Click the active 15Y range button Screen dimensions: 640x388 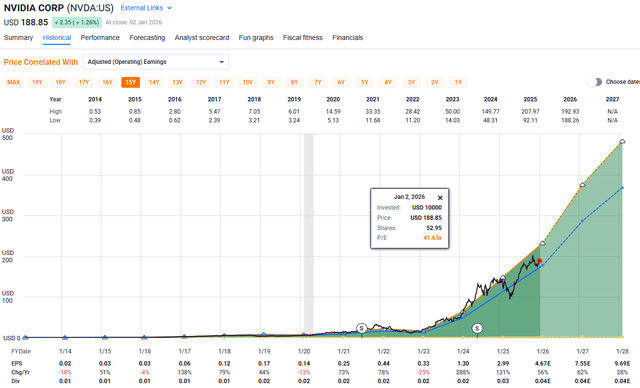point(131,82)
